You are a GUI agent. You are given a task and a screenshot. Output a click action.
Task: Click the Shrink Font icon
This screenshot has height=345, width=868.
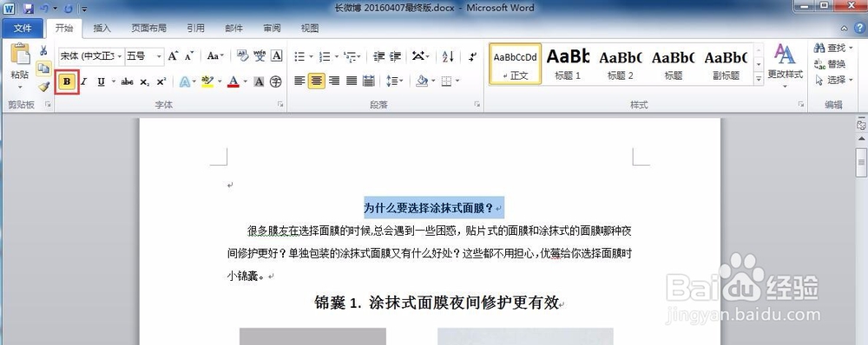point(189,55)
